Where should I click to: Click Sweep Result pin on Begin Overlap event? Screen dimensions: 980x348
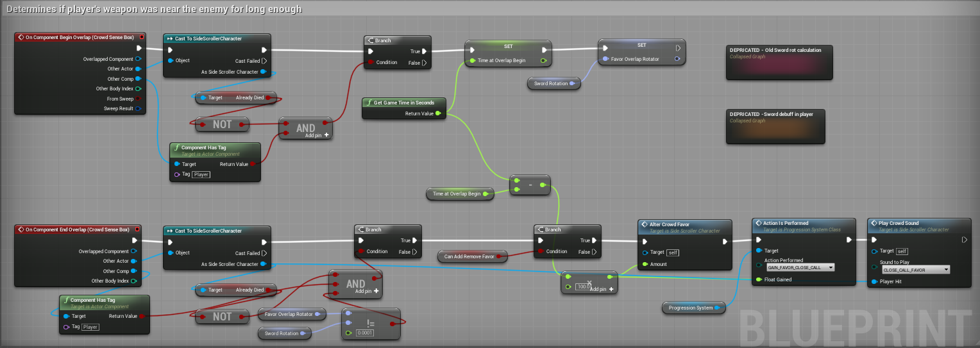click(x=138, y=109)
